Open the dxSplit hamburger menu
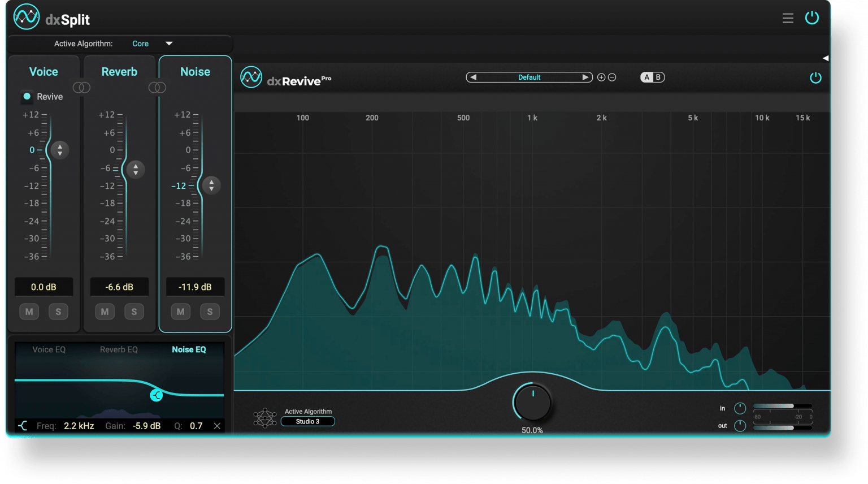 [788, 18]
